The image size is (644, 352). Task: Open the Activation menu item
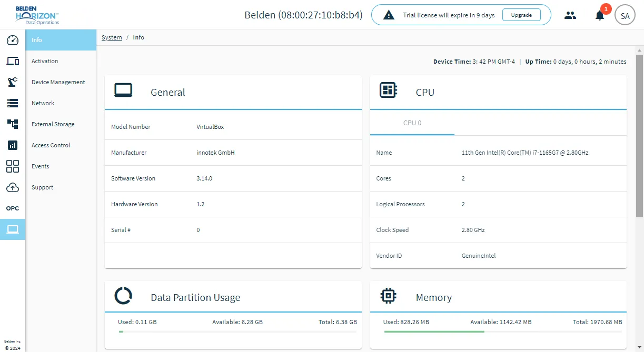61,61
